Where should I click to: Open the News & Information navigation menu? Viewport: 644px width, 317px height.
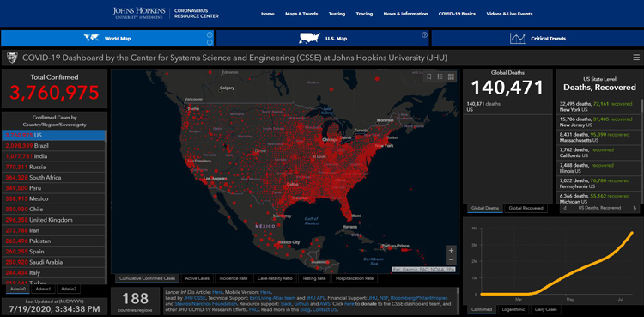tap(405, 14)
